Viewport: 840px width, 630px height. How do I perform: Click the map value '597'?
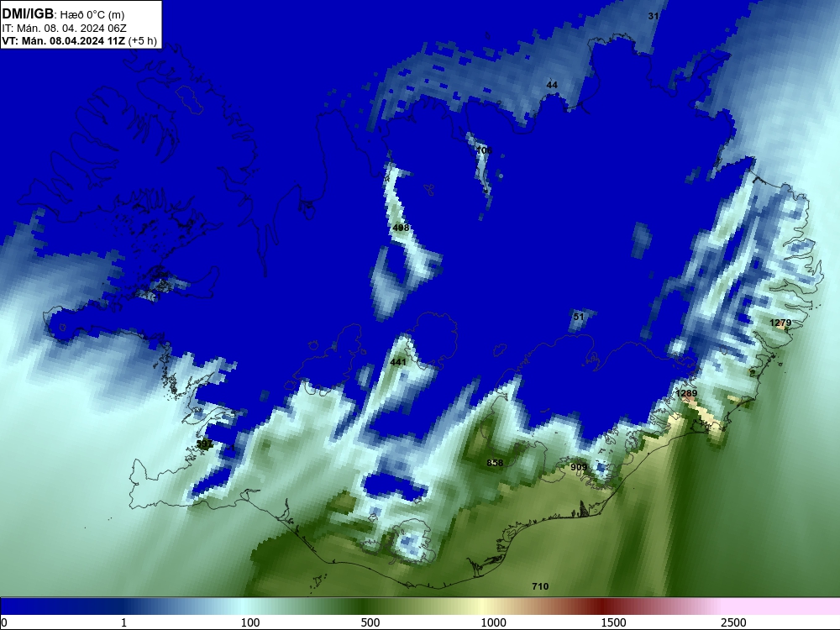tap(204, 444)
